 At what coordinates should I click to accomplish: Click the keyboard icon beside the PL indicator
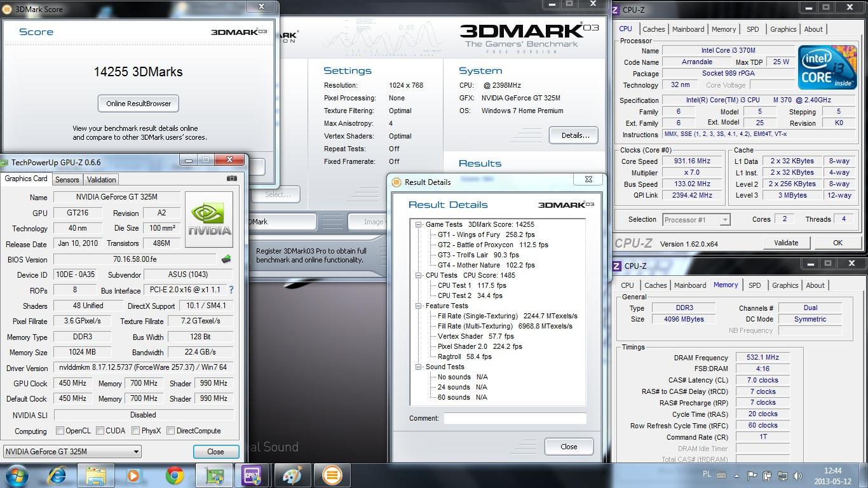pos(722,475)
